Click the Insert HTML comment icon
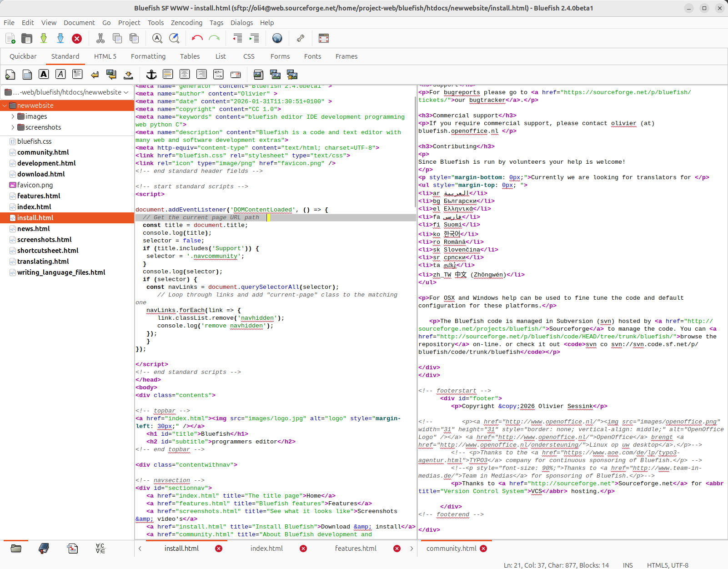Screen dimensions: 728x569 pos(218,75)
